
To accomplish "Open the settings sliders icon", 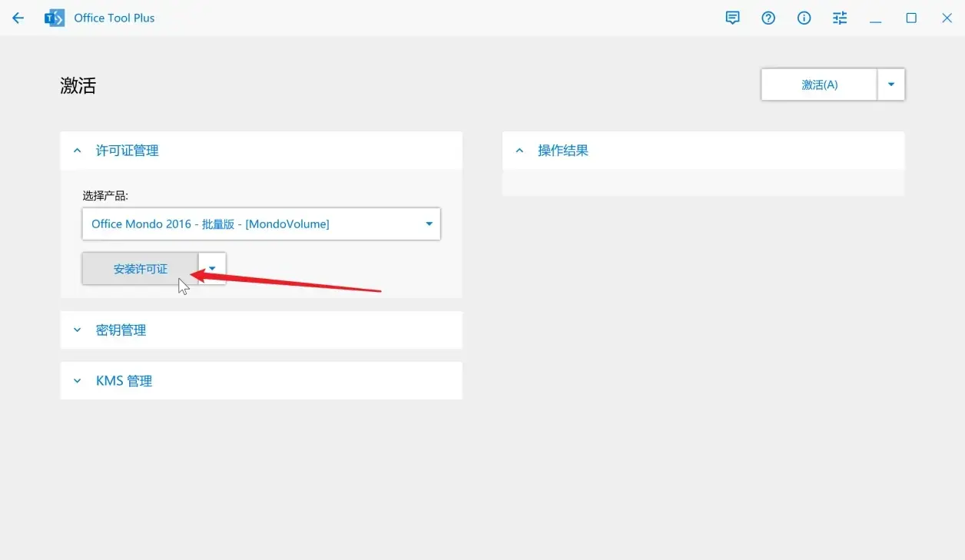I will point(840,18).
